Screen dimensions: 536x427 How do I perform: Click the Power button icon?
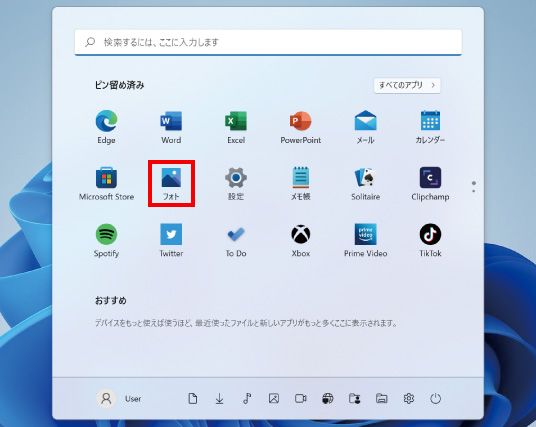tap(436, 398)
